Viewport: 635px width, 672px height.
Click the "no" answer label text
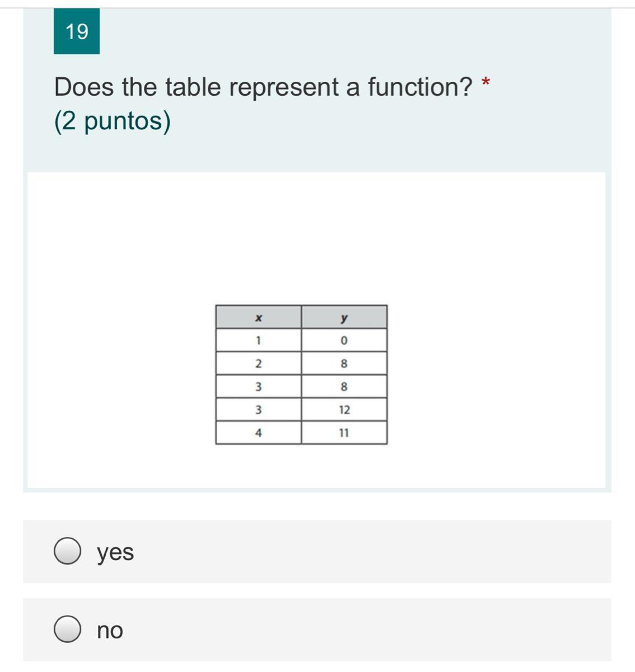(x=110, y=630)
